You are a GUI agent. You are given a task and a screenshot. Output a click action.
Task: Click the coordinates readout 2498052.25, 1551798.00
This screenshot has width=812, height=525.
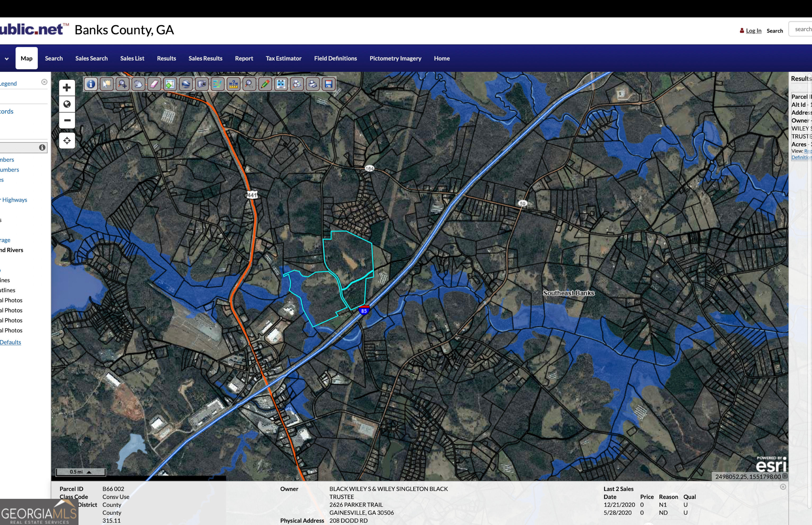(748, 477)
